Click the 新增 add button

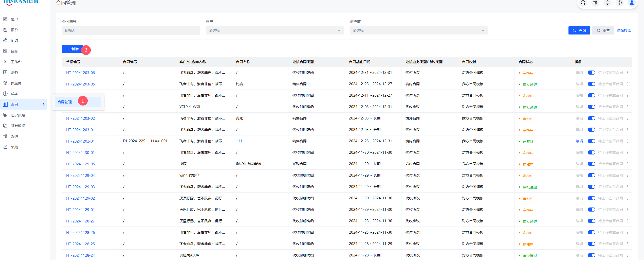click(72, 49)
